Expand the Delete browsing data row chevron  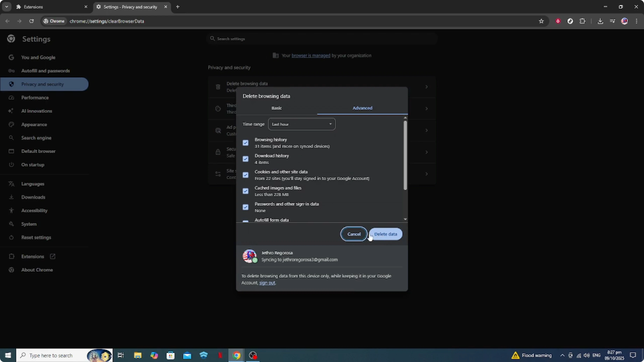(426, 87)
